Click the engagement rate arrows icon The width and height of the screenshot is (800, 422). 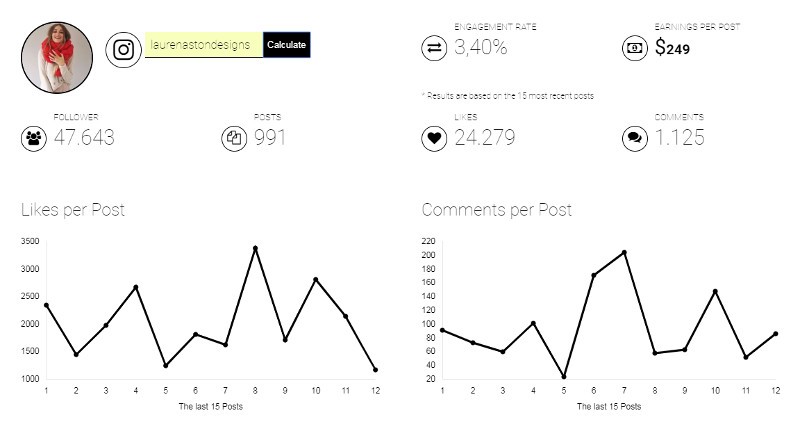[x=435, y=47]
